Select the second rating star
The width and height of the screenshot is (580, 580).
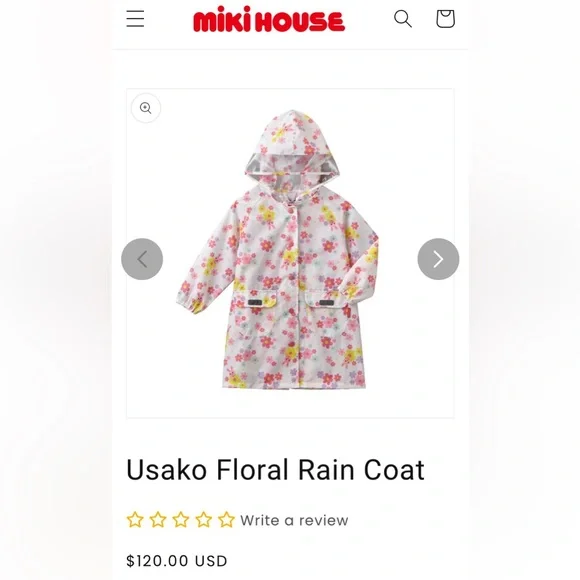tap(158, 520)
